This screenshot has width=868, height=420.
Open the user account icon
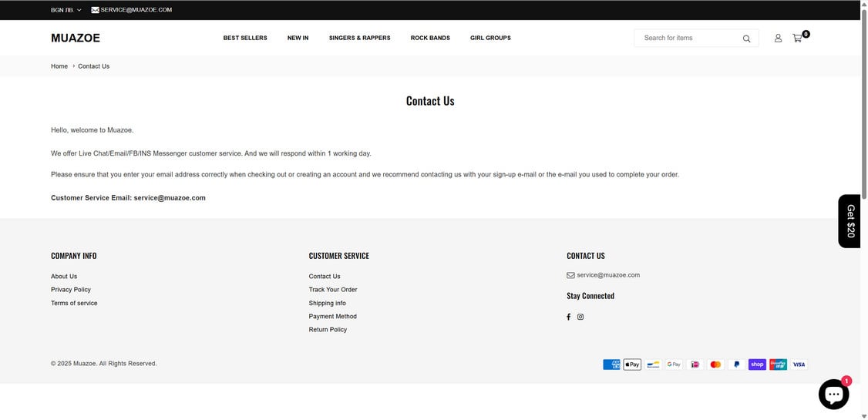coord(778,39)
